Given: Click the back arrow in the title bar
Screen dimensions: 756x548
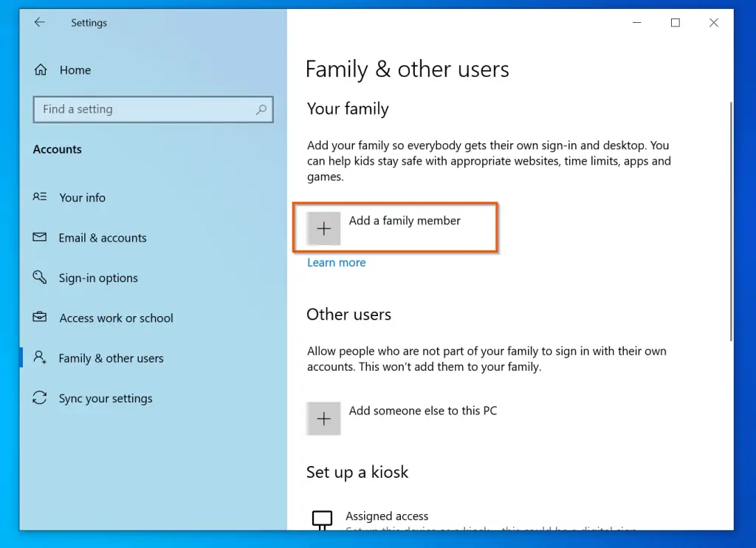Looking at the screenshot, I should tap(40, 23).
